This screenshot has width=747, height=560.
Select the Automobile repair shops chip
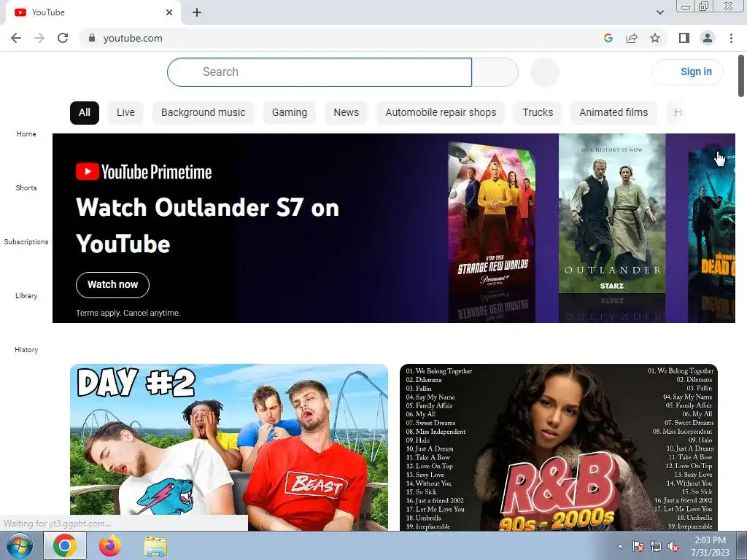click(x=441, y=112)
